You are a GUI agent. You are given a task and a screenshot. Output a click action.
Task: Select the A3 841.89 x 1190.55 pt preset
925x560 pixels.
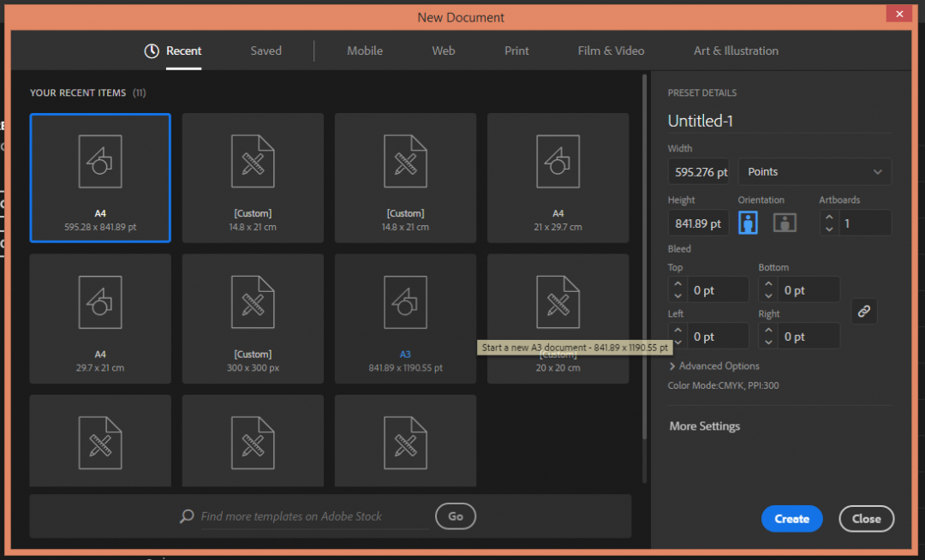[405, 319]
